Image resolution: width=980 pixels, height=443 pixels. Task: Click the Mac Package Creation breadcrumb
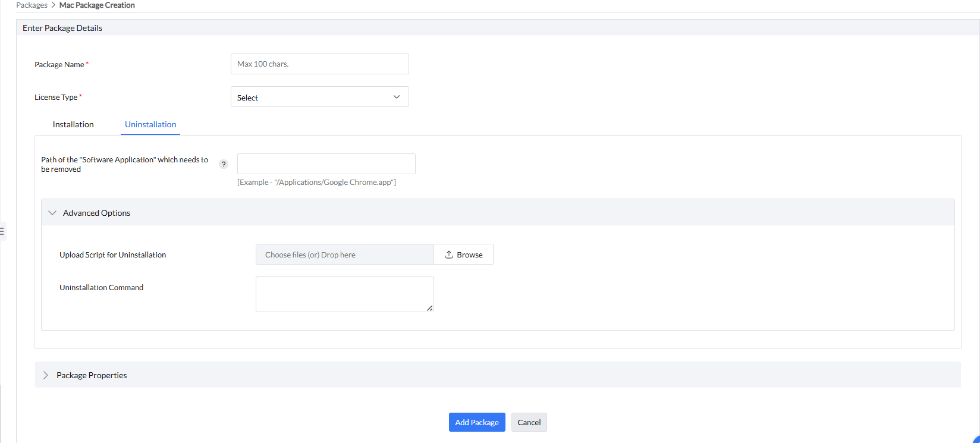[x=97, y=5]
